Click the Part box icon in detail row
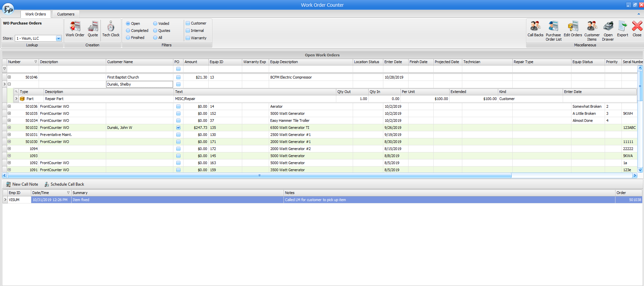The height and width of the screenshot is (286, 644). pyautogui.click(x=22, y=99)
